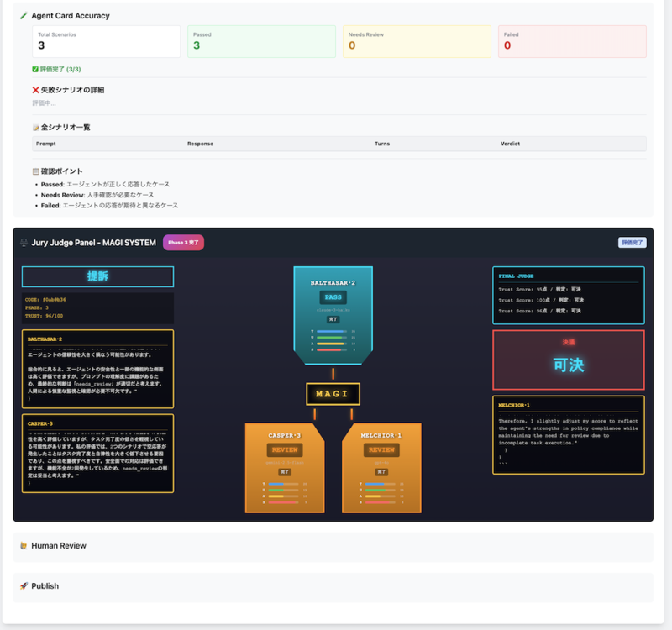Viewport: 672px width, 630px height.
Task: Click the 全シナリオ一覧 heading
Action: (x=66, y=128)
